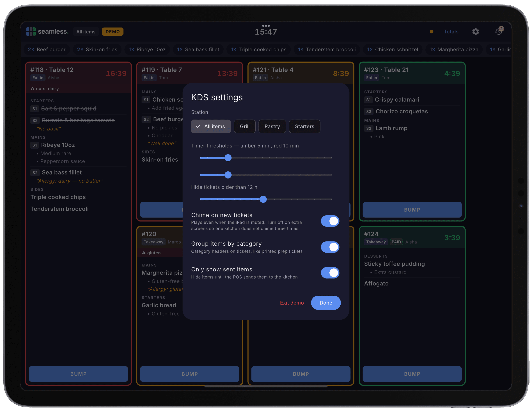Choose the Pastry station
This screenshot has height=412, width=532.
(272, 126)
